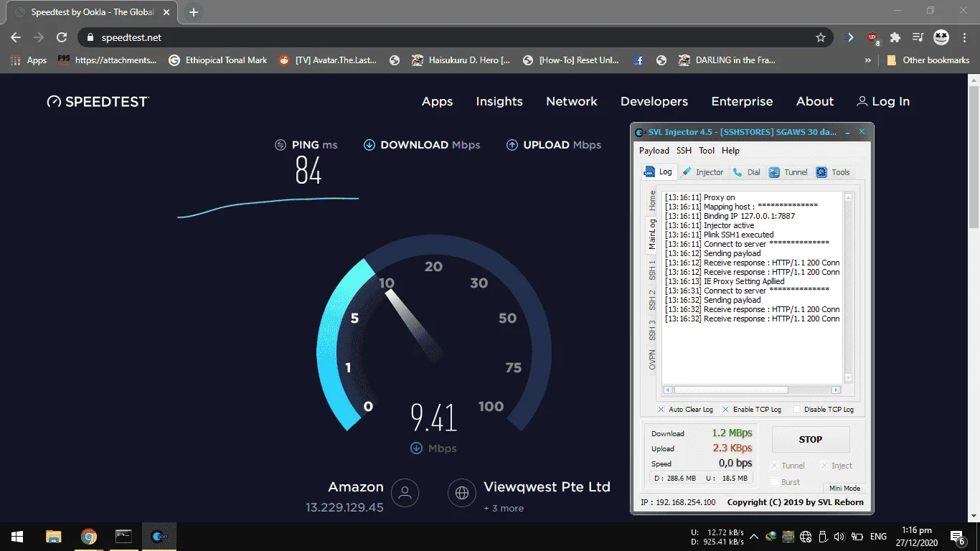Screen dimensions: 980x551
Task: Open the SSH menu in SVL Injector
Action: pos(684,151)
